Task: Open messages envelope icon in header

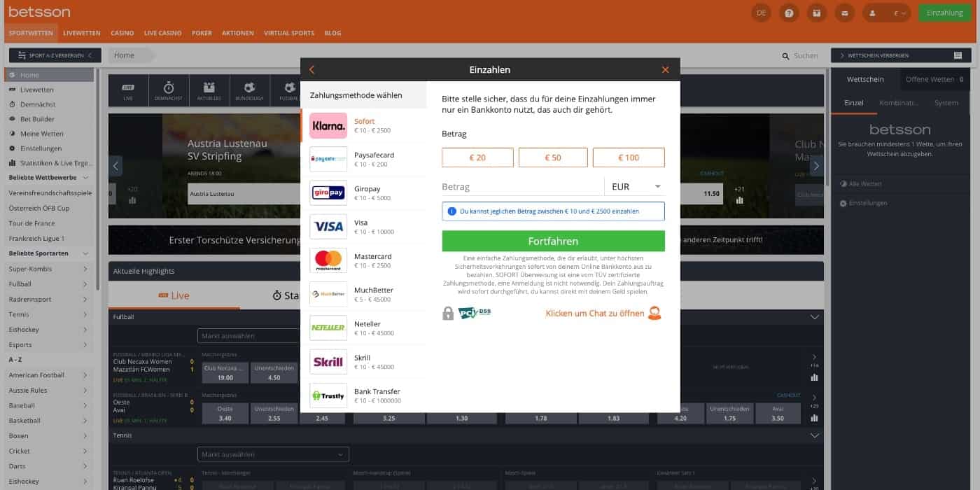Action: pos(845,13)
